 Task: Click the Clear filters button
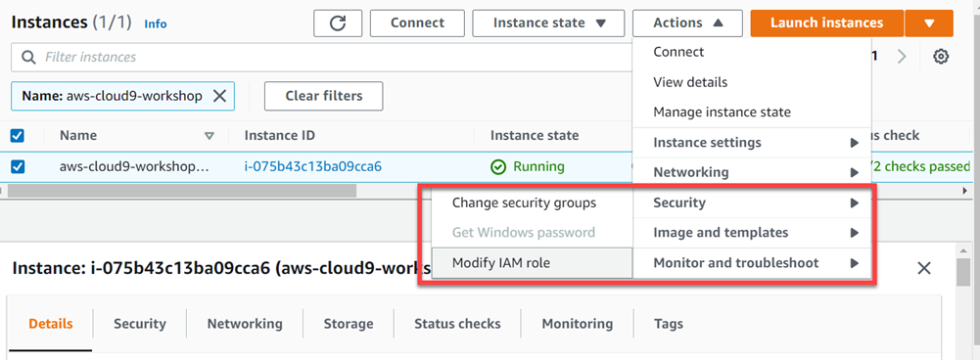point(324,96)
